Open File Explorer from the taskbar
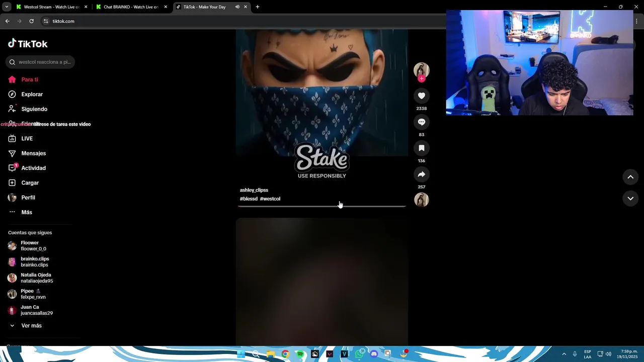Viewport: 644px width, 362px height. coord(271,354)
